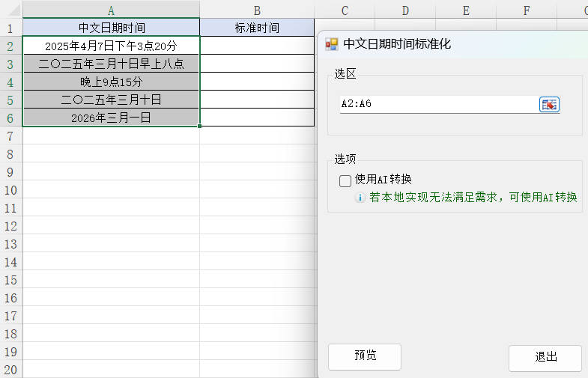Select column D header
This screenshot has width=588, height=378.
[x=404, y=10]
